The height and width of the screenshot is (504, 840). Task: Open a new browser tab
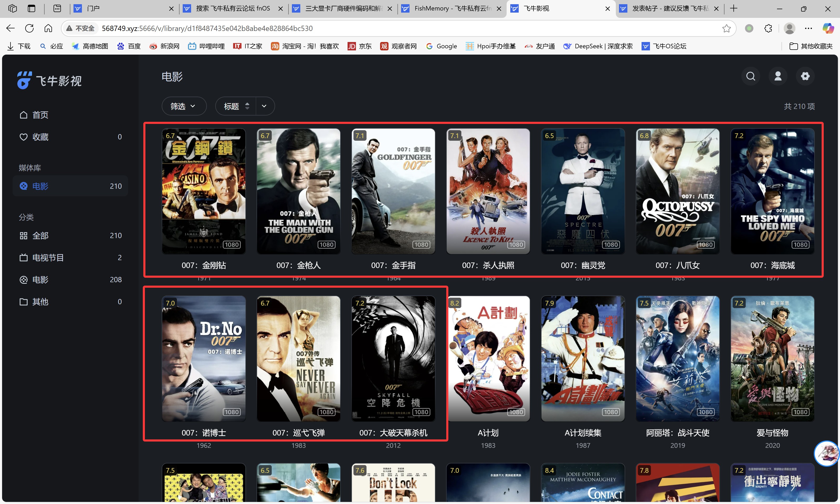pos(734,8)
